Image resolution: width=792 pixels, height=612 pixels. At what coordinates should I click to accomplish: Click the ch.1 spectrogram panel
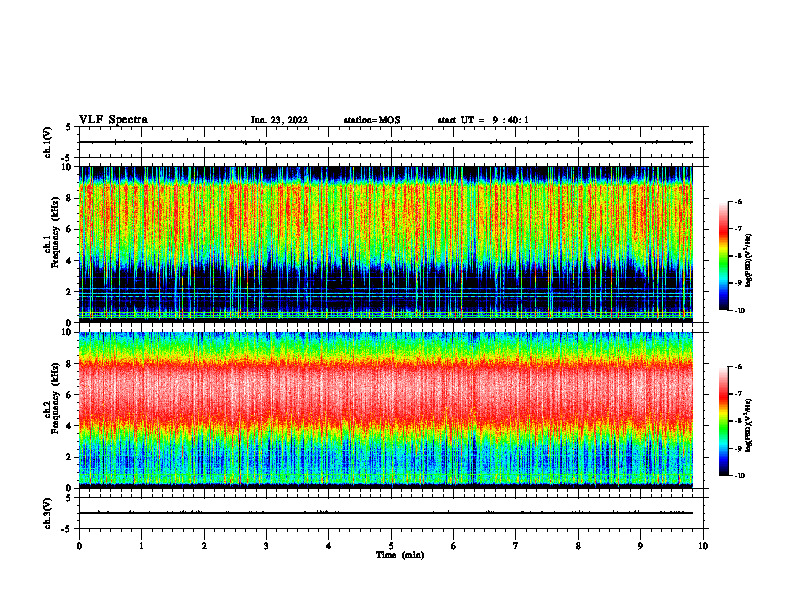click(386, 244)
